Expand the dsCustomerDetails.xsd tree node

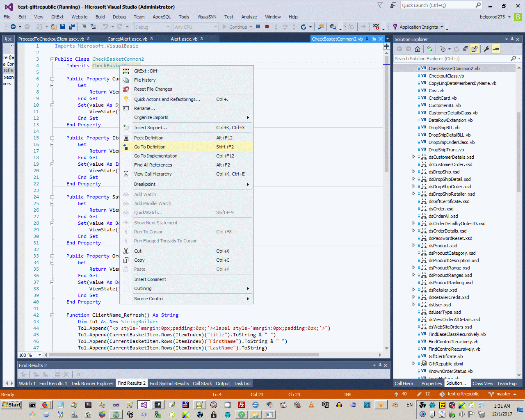[413, 157]
